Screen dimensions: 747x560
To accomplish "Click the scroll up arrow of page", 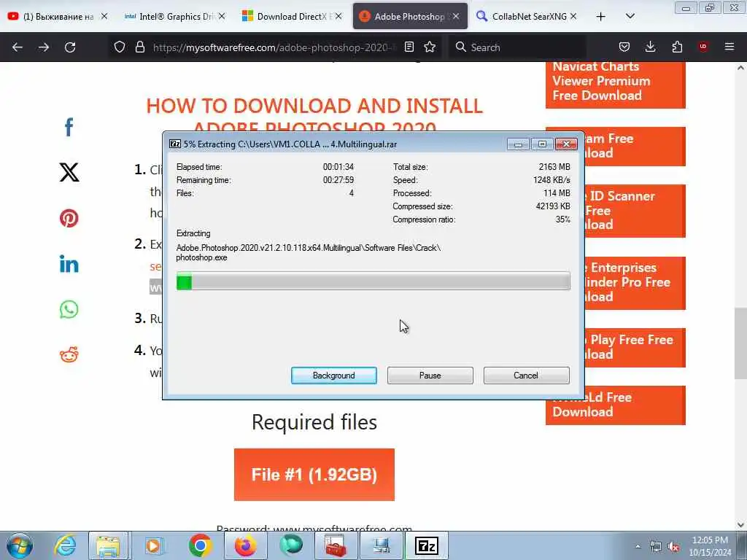I will click(740, 68).
